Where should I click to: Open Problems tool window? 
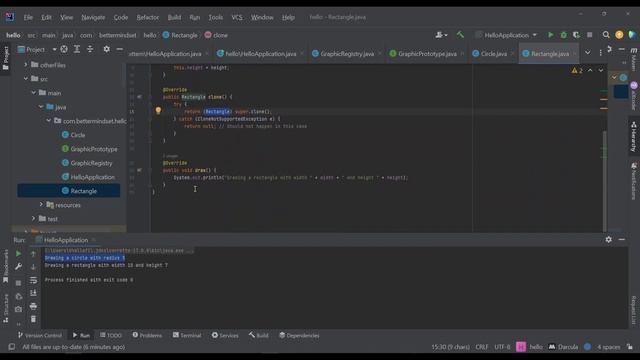[147, 335]
